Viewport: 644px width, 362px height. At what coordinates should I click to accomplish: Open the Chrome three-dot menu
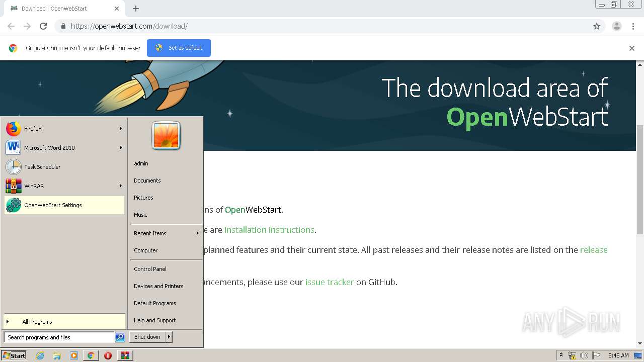633,26
